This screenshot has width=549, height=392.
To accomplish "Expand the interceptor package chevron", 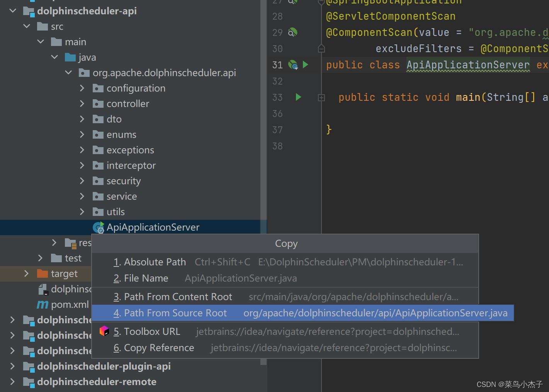I will pyautogui.click(x=82, y=165).
